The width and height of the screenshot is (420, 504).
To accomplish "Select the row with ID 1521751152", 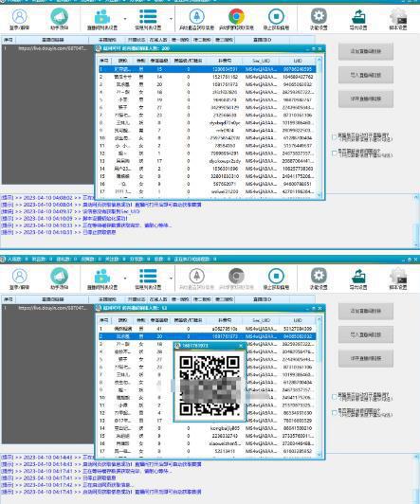I will point(207,77).
